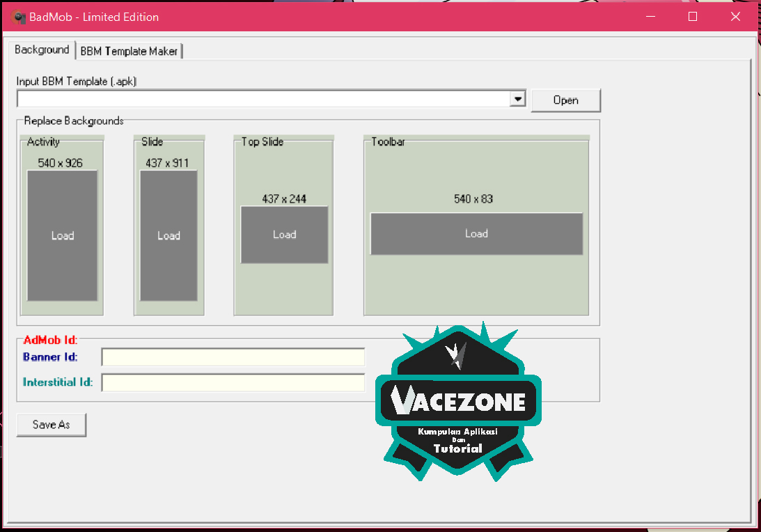Load the Top Slide background image
The image size is (761, 532).
pos(284,235)
